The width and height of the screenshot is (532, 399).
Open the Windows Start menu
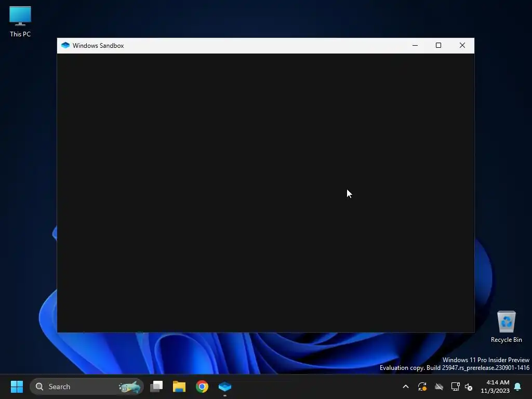click(x=17, y=387)
